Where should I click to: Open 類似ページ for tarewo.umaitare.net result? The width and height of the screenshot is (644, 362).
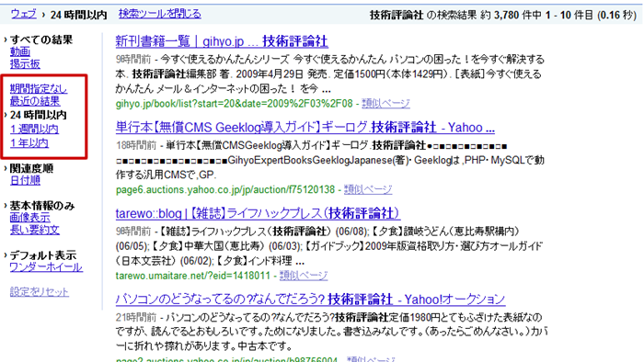[x=304, y=276]
